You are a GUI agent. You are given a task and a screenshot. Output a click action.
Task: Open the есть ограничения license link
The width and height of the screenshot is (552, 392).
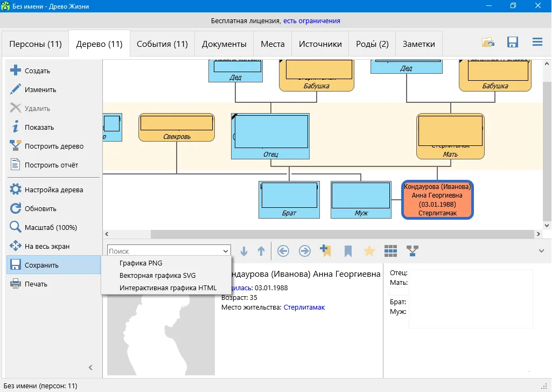312,21
